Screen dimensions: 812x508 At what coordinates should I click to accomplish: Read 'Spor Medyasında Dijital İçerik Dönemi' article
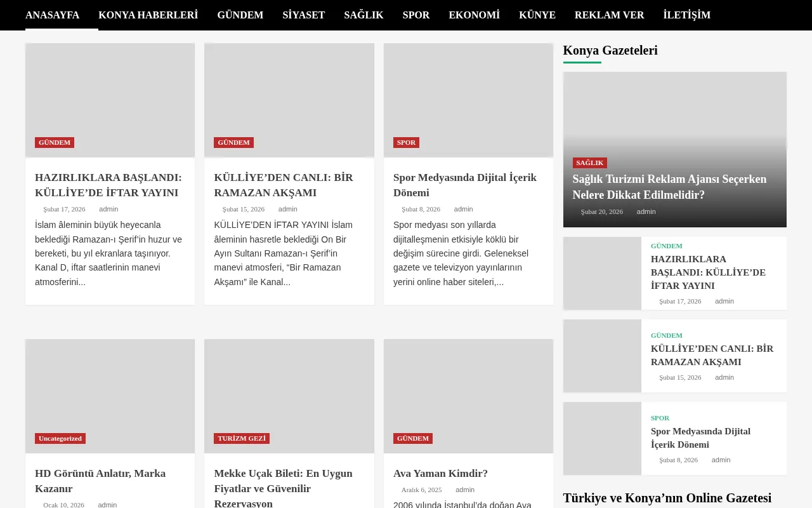(x=464, y=185)
